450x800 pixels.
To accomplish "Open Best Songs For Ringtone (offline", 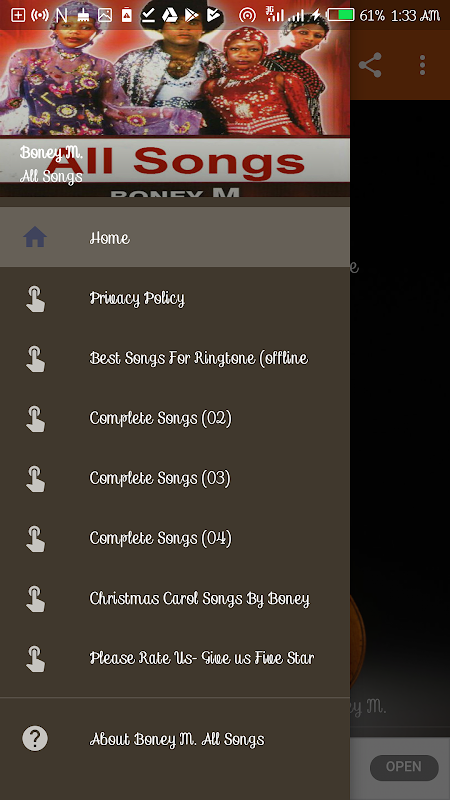I will pyautogui.click(x=175, y=358).
